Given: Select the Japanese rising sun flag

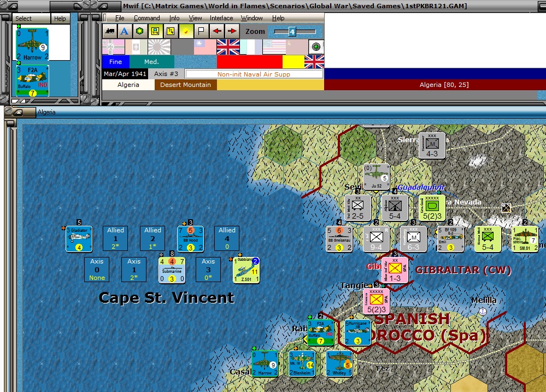Looking at the screenshot, I should point(159,47).
